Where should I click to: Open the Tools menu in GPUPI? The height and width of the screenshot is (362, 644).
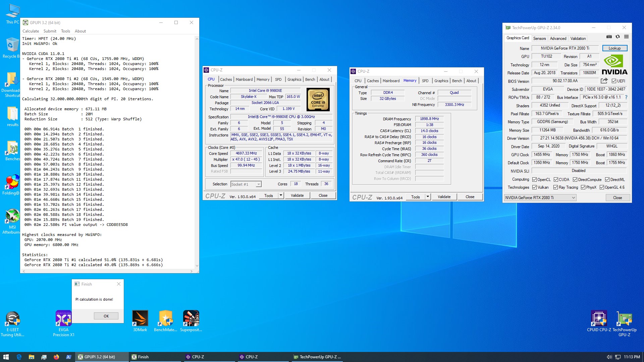click(x=65, y=31)
